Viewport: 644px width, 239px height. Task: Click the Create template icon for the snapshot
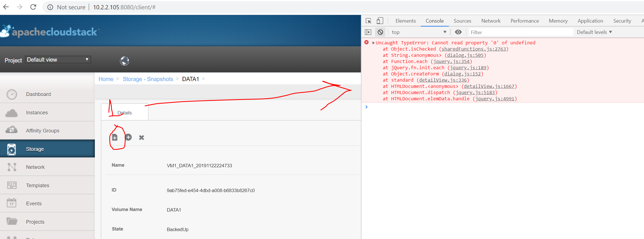(x=115, y=138)
